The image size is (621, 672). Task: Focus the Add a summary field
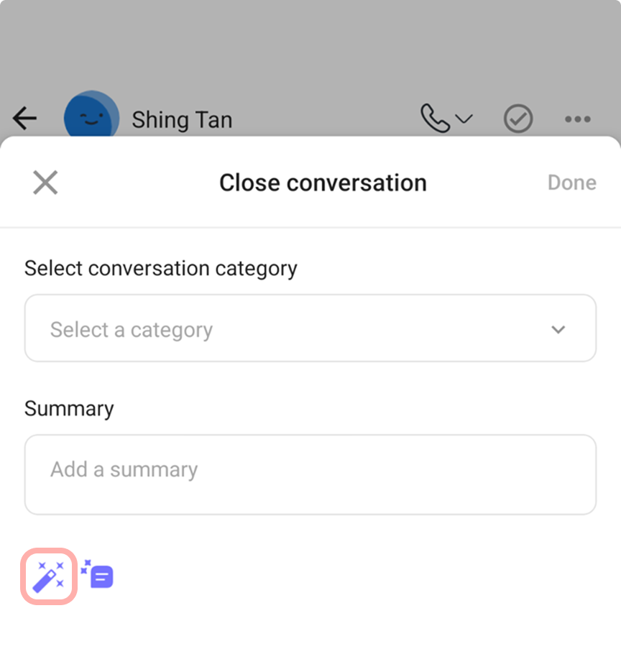point(310,474)
